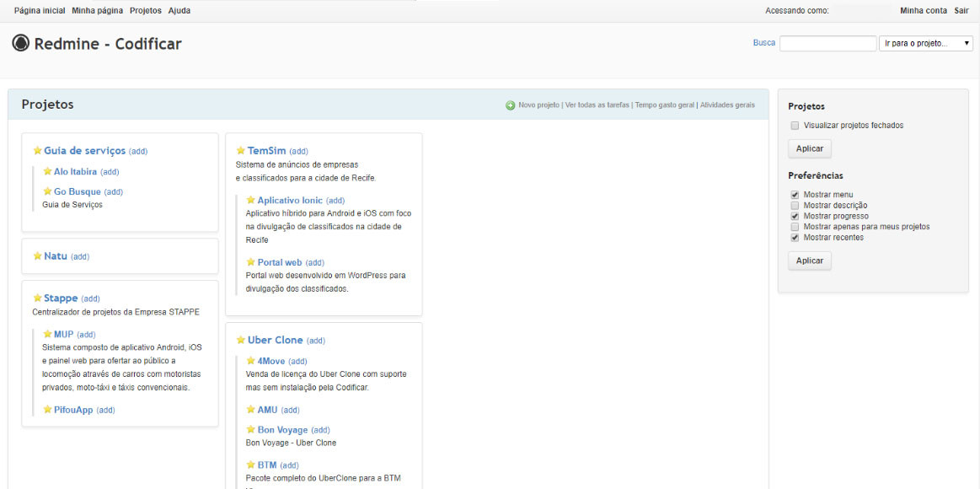
Task: Click (add) next to Natu
Action: pos(80,256)
